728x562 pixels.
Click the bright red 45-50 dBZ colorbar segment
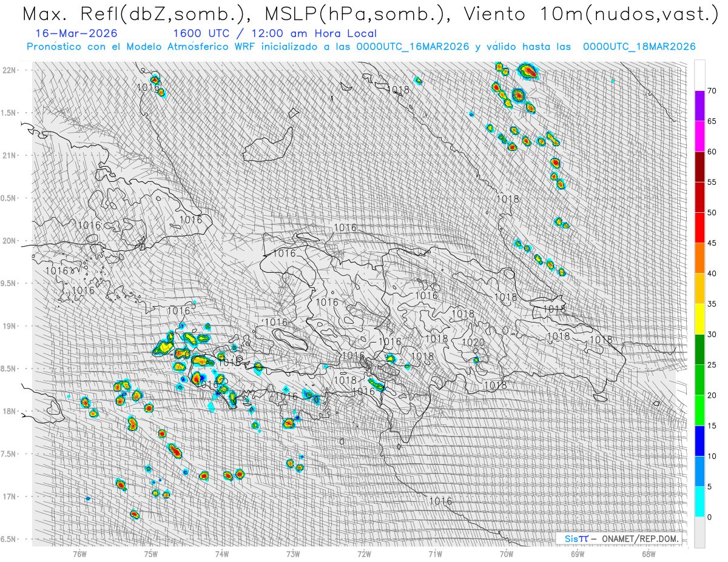(699, 228)
